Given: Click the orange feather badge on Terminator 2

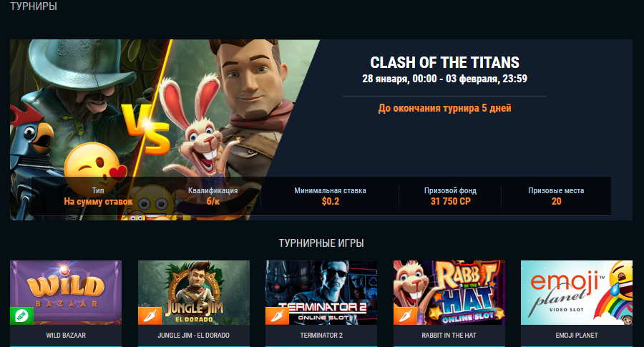Looking at the screenshot, I should click(277, 316).
